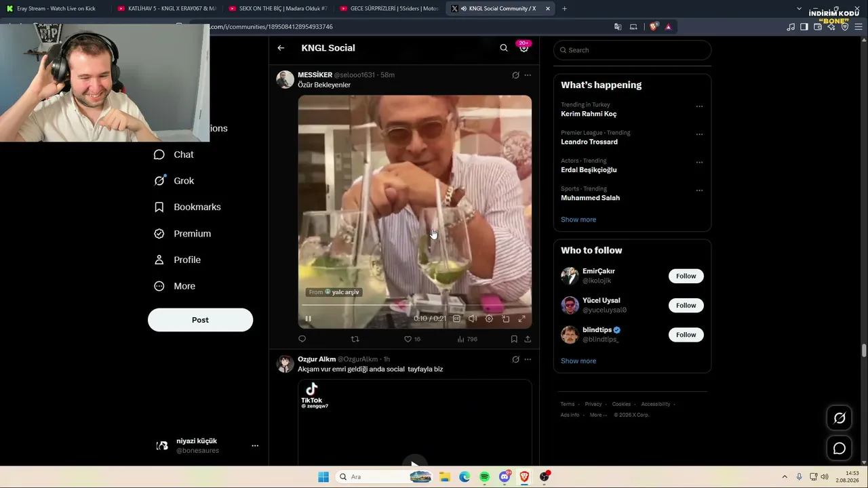868x488 pixels.
Task: Open Brave Rewards triangle icon
Action: pos(668,27)
